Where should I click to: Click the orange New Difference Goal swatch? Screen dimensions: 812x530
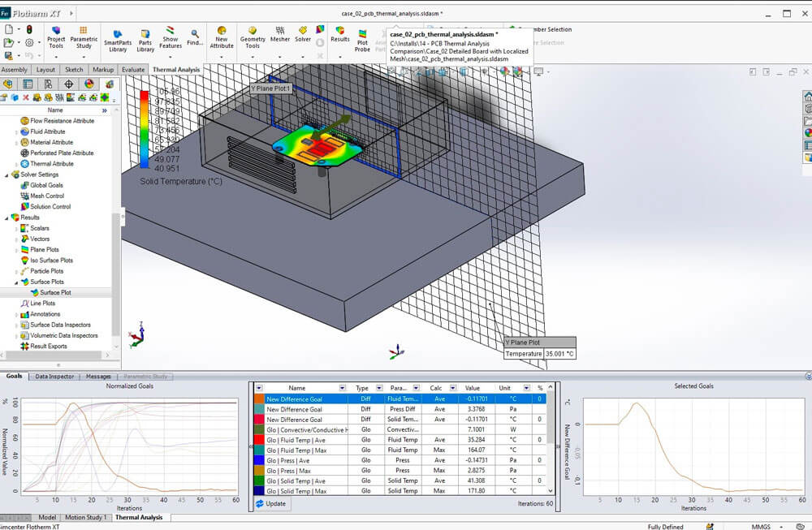pyautogui.click(x=260, y=399)
